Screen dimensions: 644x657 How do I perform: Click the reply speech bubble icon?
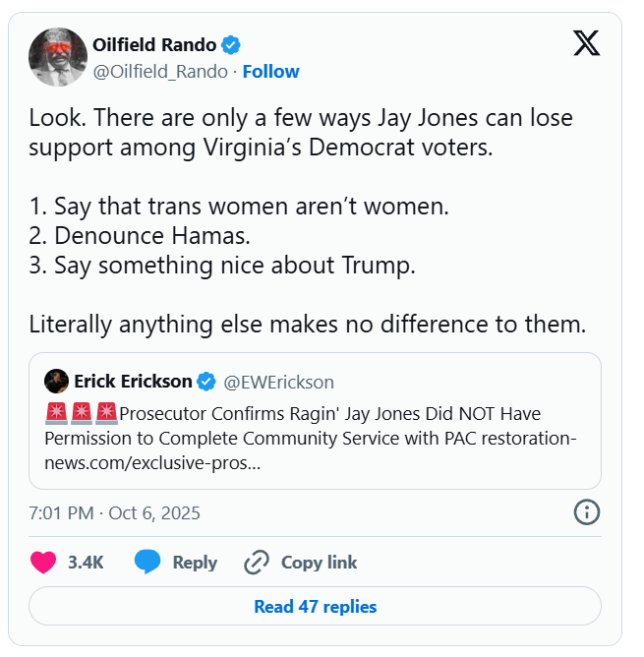point(147,563)
